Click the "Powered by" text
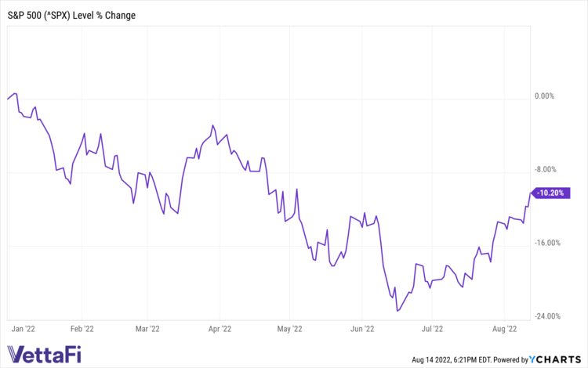The width and height of the screenshot is (588, 368). (x=515, y=360)
